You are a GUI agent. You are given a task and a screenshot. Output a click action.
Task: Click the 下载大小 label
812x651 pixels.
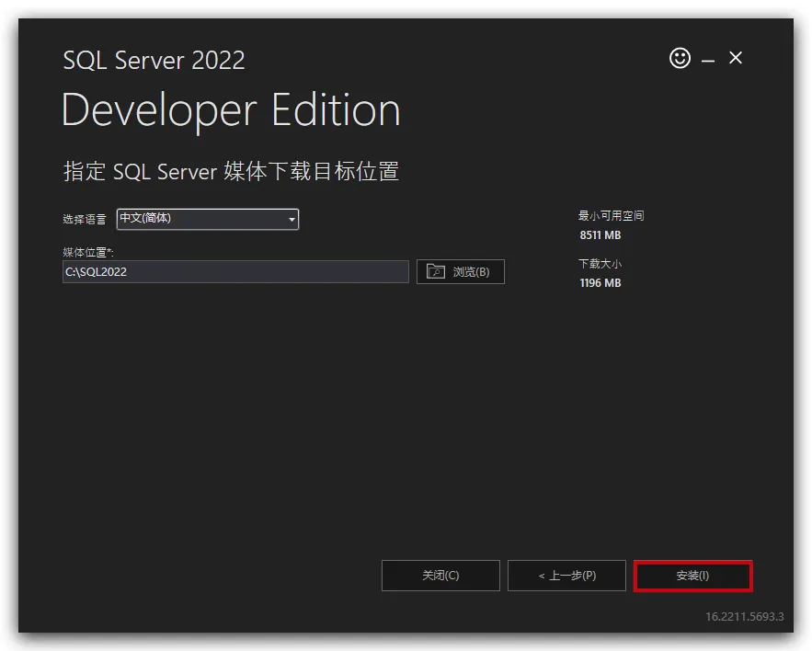click(x=600, y=264)
